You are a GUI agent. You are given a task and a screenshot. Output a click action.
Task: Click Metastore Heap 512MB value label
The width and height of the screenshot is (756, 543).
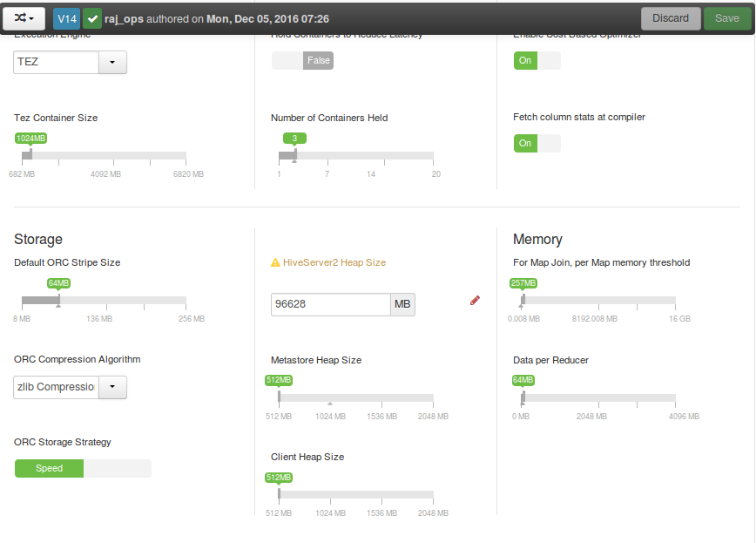pos(279,380)
